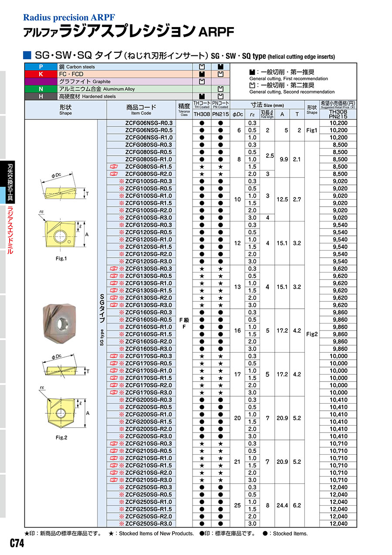Screen dimensions: 392x555
Task: Click the NEW badge beside ZCFG210SG-R3.0
Action: coord(114,480)
